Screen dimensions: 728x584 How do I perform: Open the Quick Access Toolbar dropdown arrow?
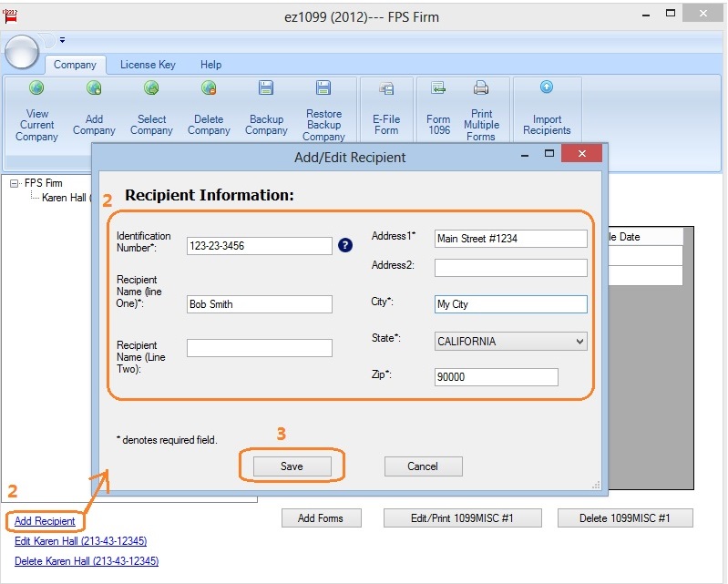62,40
